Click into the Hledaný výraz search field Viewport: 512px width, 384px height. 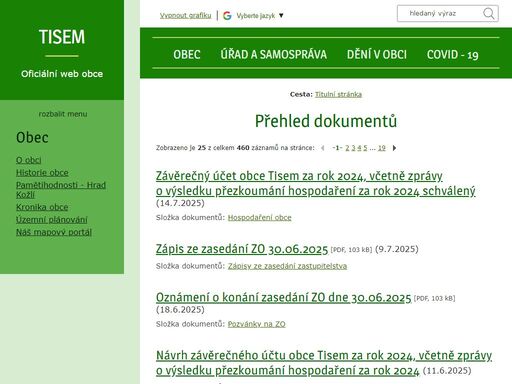pos(440,14)
